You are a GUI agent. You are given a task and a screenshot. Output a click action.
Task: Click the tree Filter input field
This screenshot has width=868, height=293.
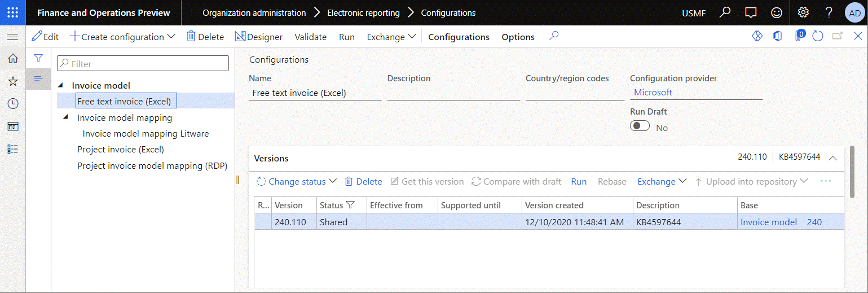point(143,63)
